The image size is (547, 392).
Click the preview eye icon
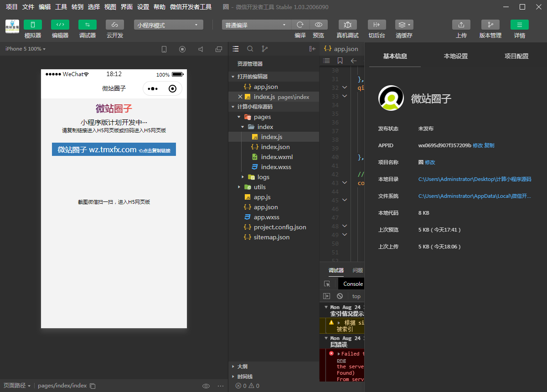(x=318, y=25)
